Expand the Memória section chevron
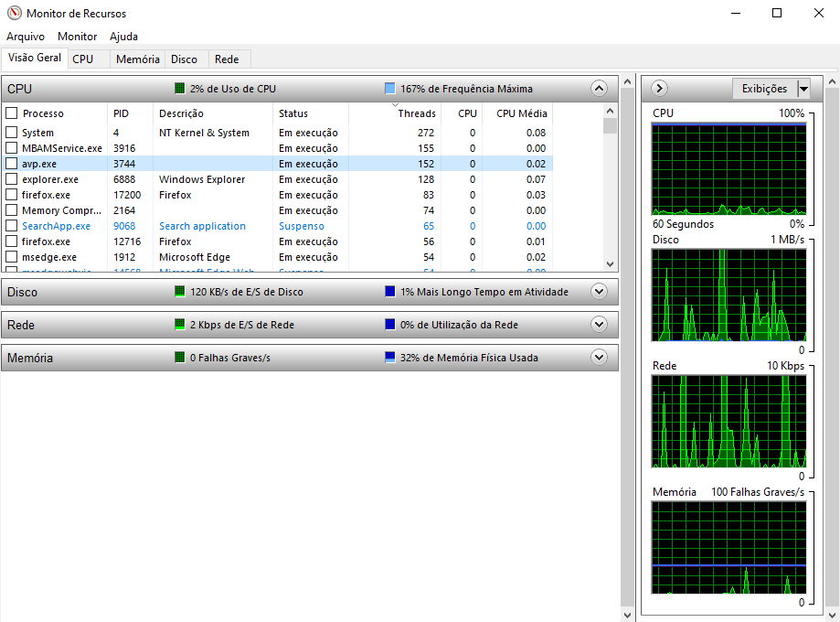Viewport: 840px width, 622px height. [599, 358]
